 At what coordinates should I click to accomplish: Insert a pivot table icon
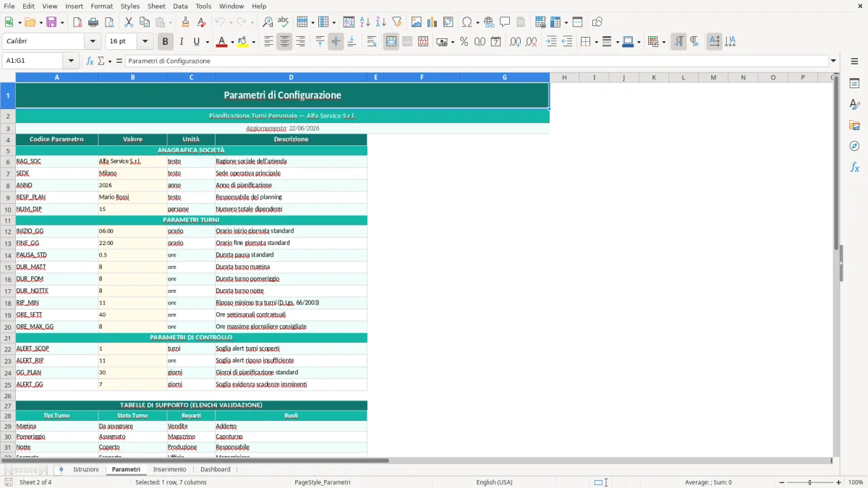point(448,22)
